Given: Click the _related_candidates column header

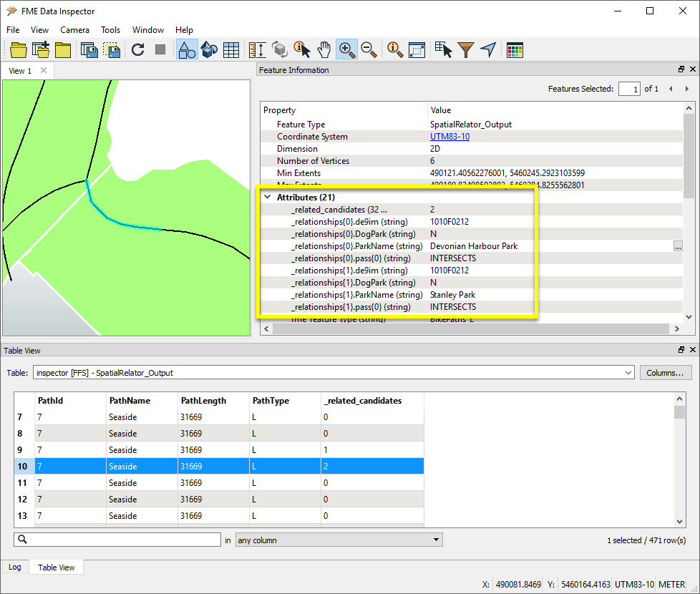Looking at the screenshot, I should point(372,400).
